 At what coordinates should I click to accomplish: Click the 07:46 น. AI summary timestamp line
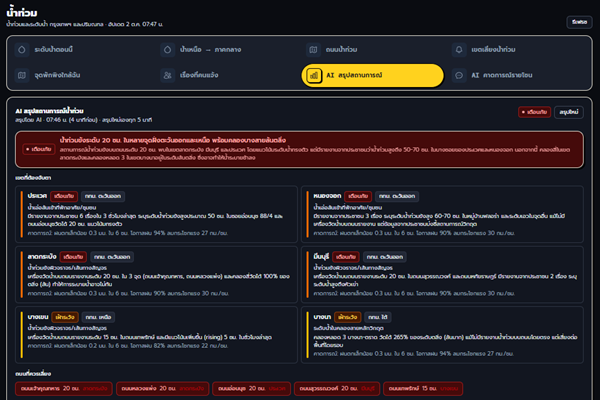click(83, 120)
